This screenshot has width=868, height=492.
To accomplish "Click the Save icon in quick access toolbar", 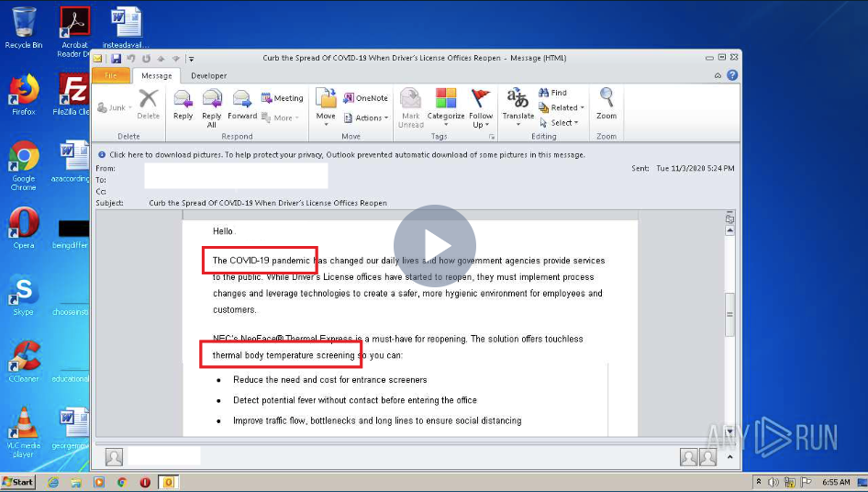I will [x=116, y=58].
